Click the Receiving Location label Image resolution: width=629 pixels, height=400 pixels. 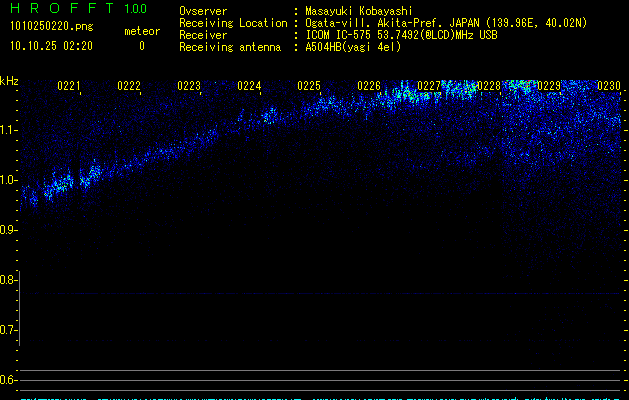pos(233,23)
